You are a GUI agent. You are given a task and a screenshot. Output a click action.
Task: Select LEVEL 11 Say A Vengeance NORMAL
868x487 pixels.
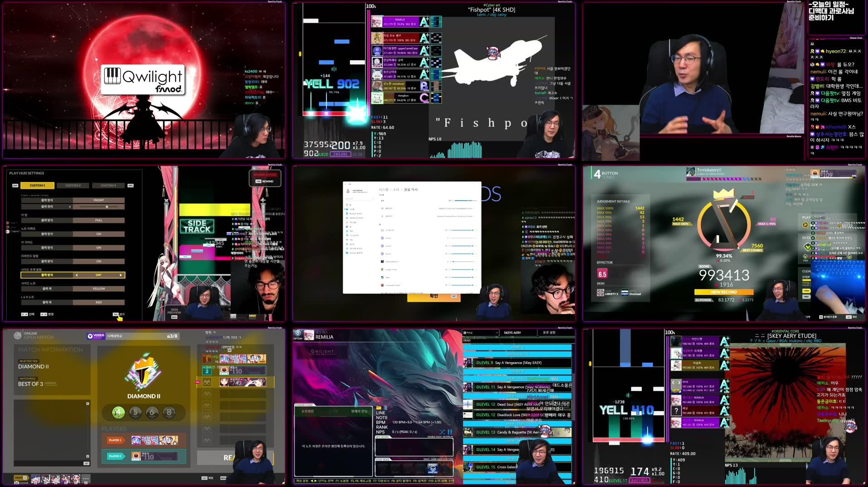(517, 387)
